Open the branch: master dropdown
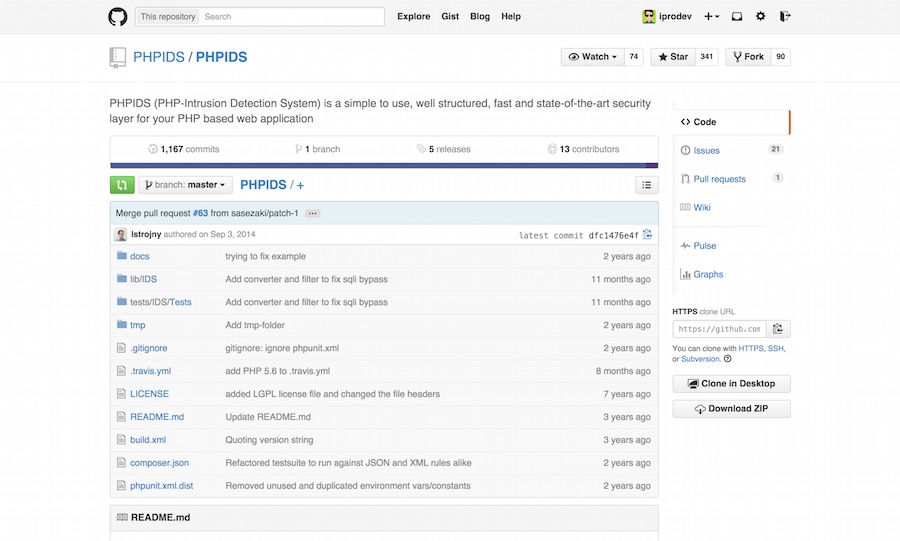This screenshot has height=541, width=900. 185,185
